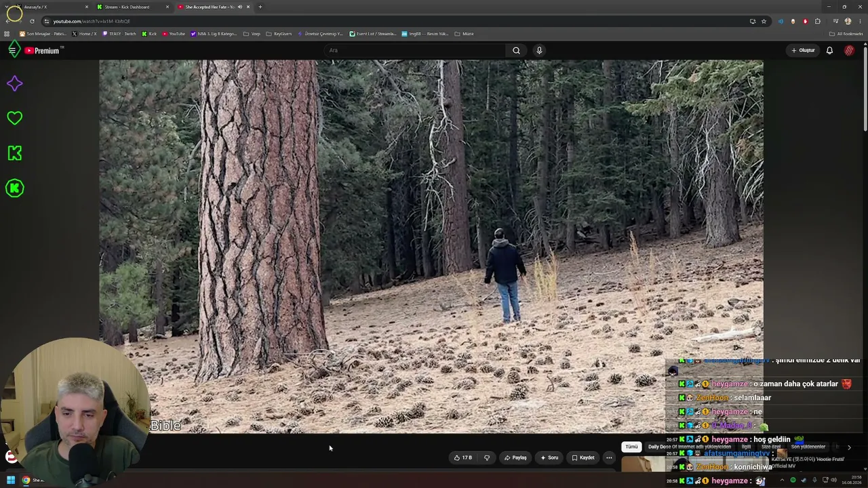Bookmark this page with the star
The image size is (868, 488).
pyautogui.click(x=764, y=21)
